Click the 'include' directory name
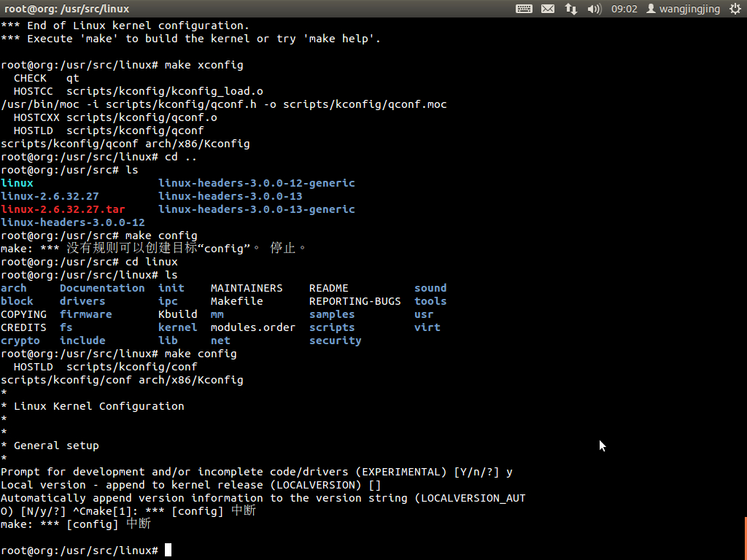Viewport: 747px width, 560px height. (82, 341)
